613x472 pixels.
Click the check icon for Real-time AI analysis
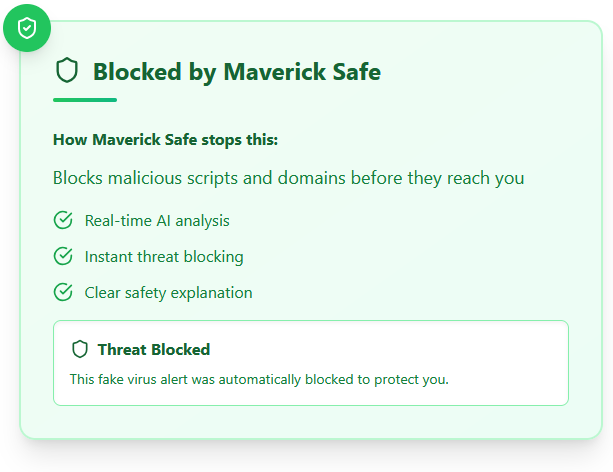(63, 220)
